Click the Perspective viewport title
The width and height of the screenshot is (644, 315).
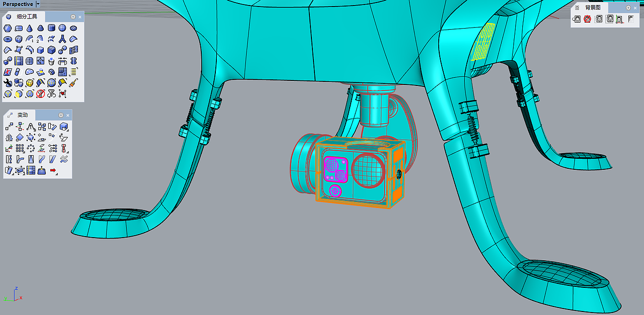[18, 4]
